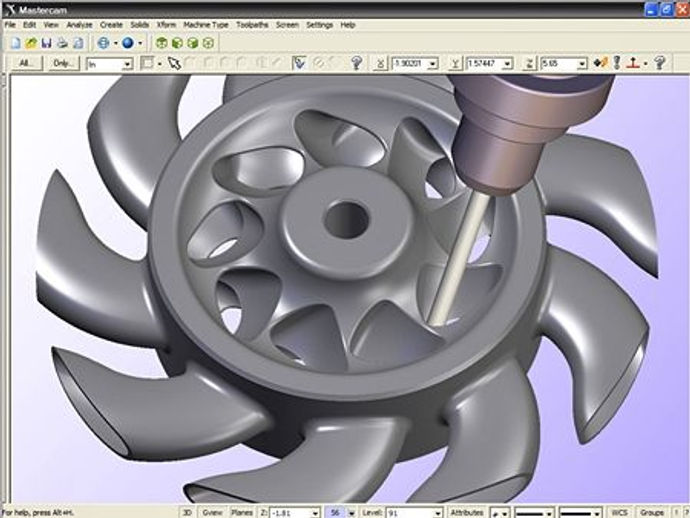Open shaded sphere dropdown arrow
The height and width of the screenshot is (518, 690).
click(140, 43)
